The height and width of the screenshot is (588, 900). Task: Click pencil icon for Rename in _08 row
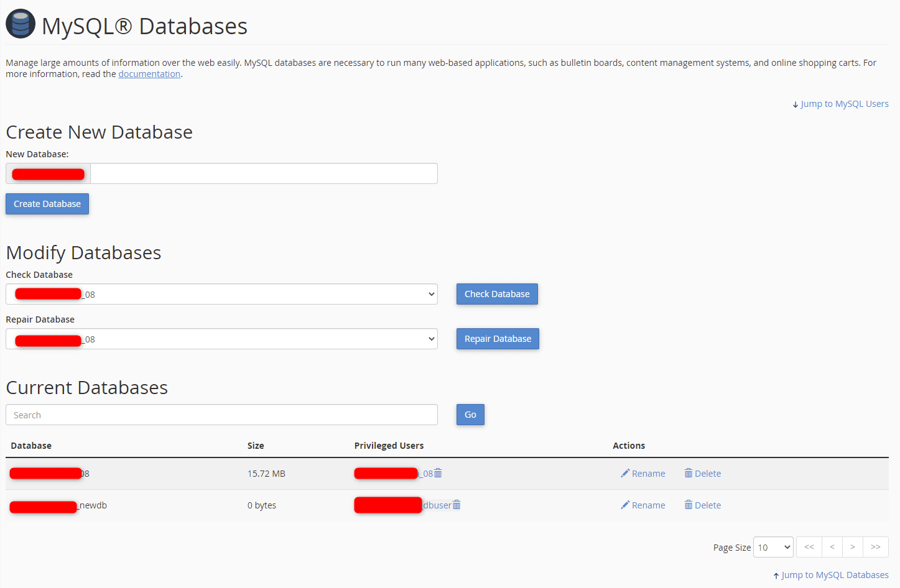(x=625, y=473)
